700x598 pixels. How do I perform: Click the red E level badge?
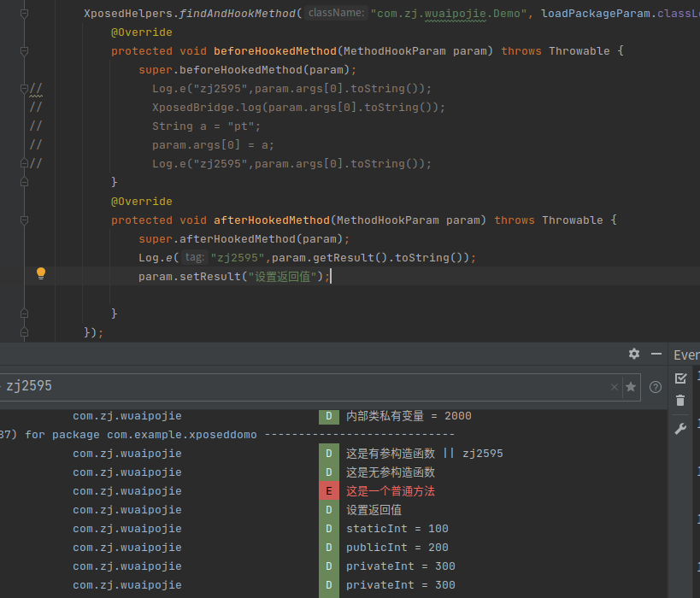329,491
